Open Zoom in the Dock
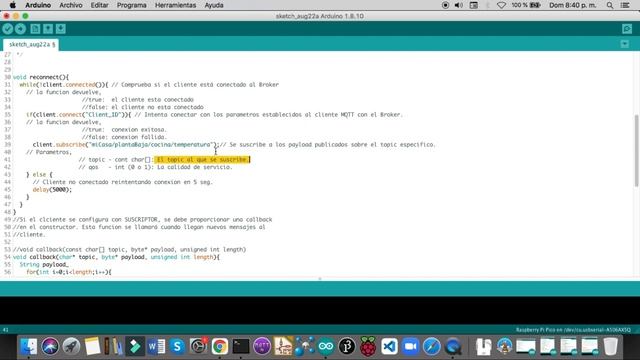 point(411,347)
